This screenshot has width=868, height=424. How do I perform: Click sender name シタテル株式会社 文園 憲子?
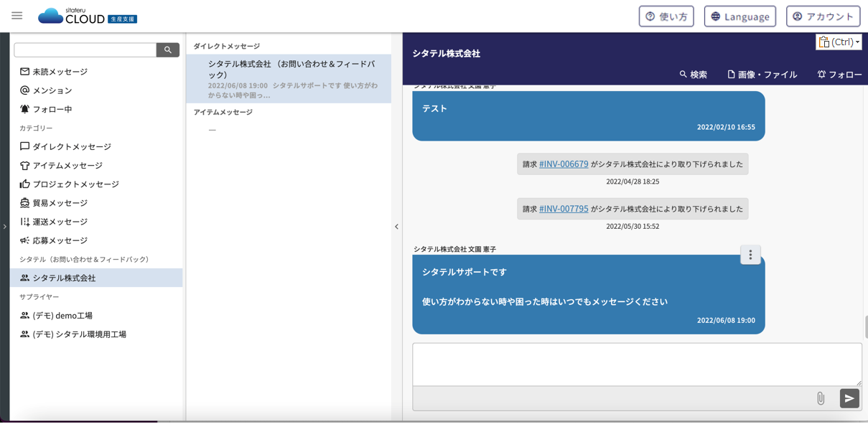point(454,249)
